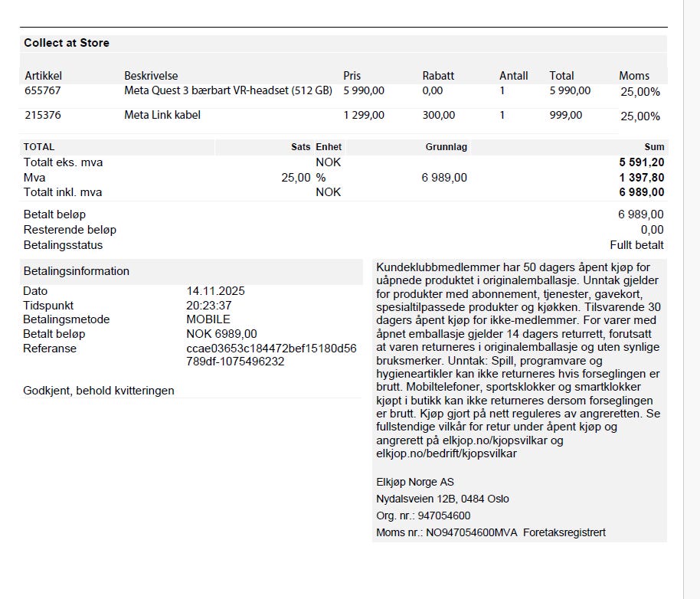Click the 'Sats' header
The height and width of the screenshot is (599, 700).
(x=300, y=147)
